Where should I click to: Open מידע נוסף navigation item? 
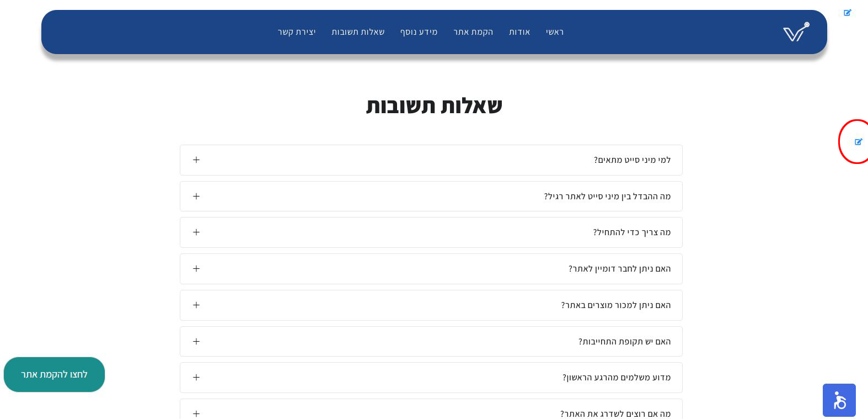tap(419, 32)
